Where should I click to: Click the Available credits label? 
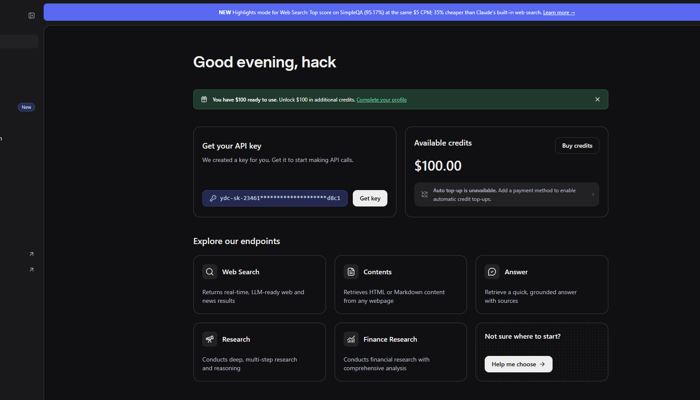click(443, 143)
